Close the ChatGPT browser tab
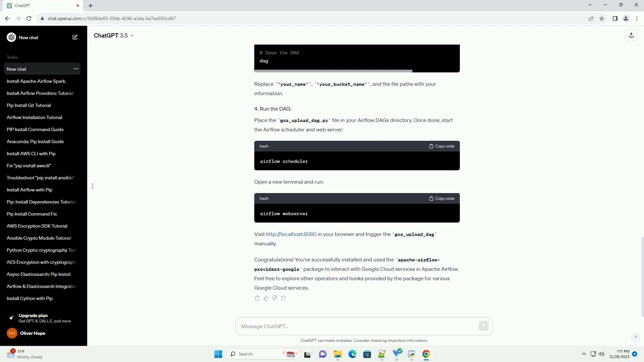 77,6
